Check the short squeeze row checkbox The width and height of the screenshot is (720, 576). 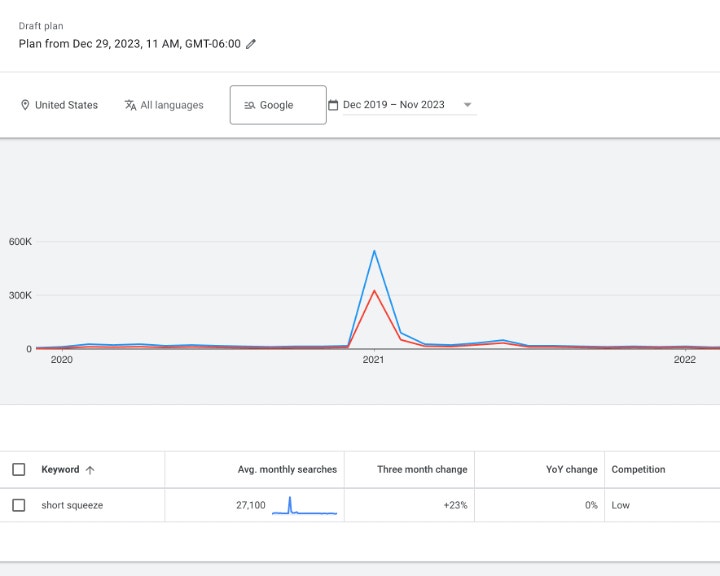[x=18, y=505]
